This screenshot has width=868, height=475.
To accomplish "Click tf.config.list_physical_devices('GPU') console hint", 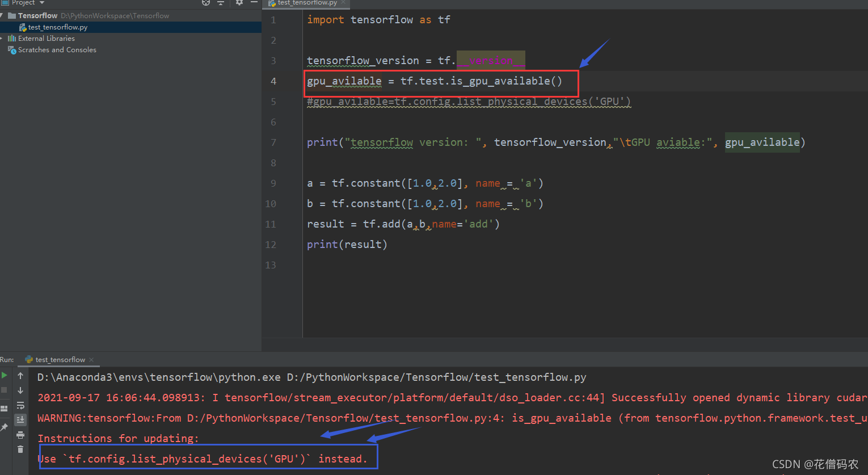I will [187, 459].
